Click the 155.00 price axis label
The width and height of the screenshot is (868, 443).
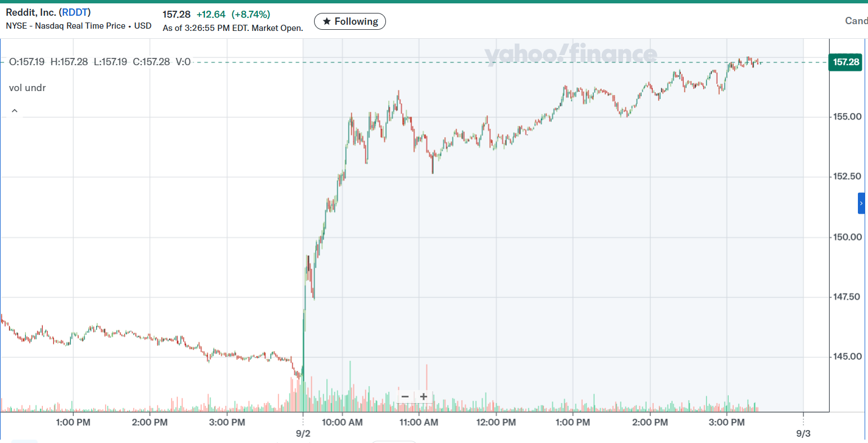[x=847, y=117]
